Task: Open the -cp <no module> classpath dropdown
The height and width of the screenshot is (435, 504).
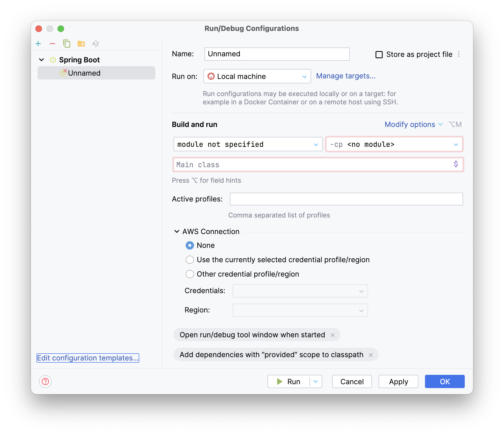Action: [x=394, y=144]
